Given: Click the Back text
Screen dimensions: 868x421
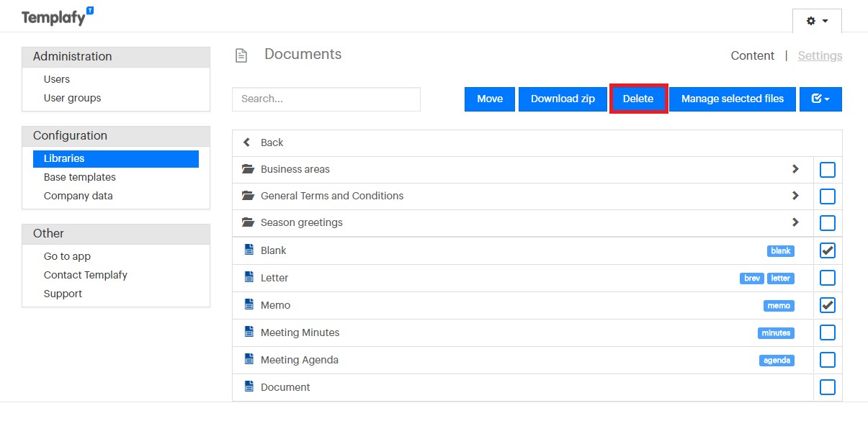Looking at the screenshot, I should [272, 142].
